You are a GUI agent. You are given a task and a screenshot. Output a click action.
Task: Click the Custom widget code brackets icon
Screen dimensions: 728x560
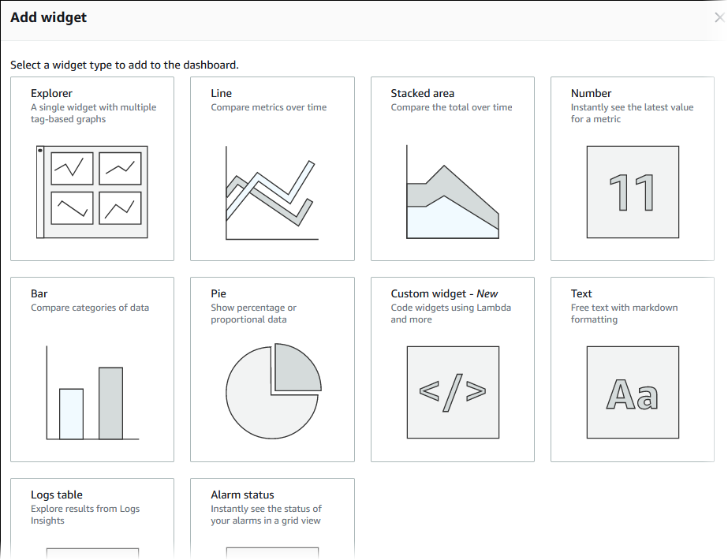453,392
